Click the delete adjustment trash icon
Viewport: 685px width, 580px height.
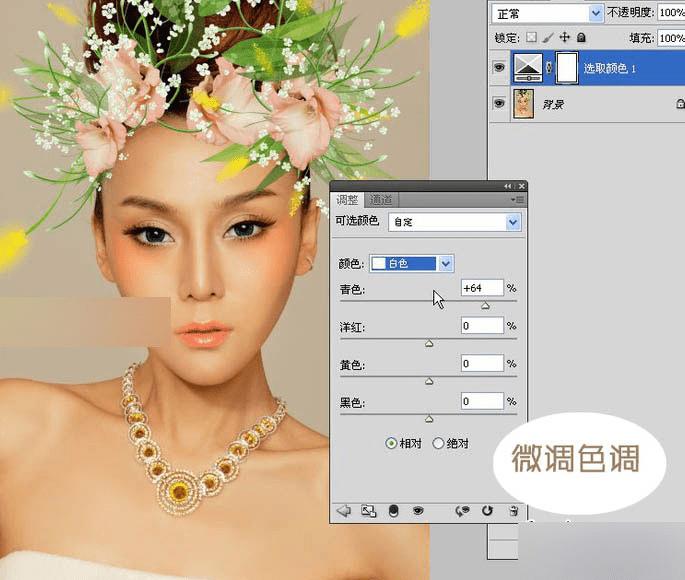coord(514,511)
